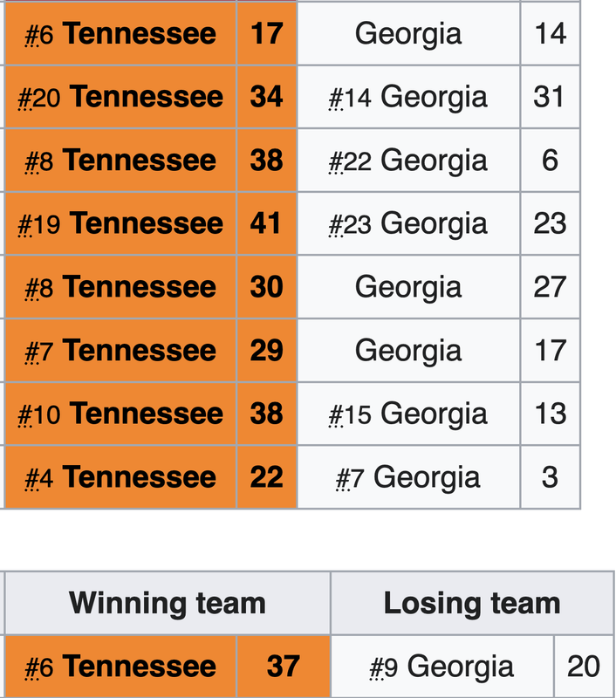Viewport: 616px width, 698px height.
Task: Click the #10 Tennessee cell
Action: [120, 414]
